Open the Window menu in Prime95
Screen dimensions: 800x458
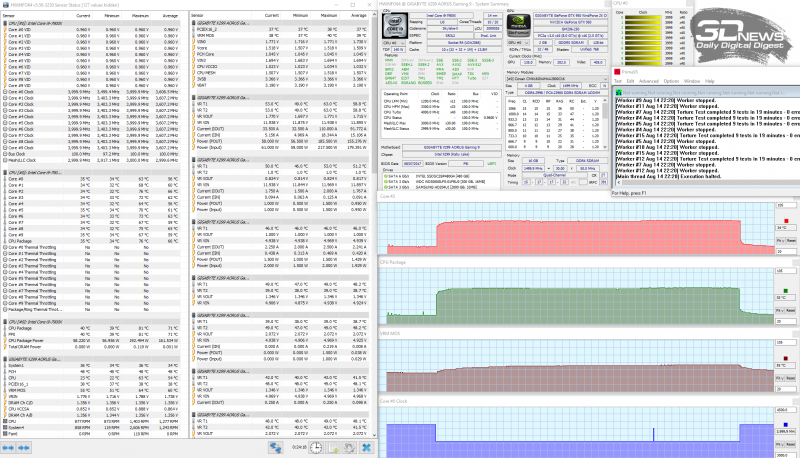pyautogui.click(x=692, y=81)
